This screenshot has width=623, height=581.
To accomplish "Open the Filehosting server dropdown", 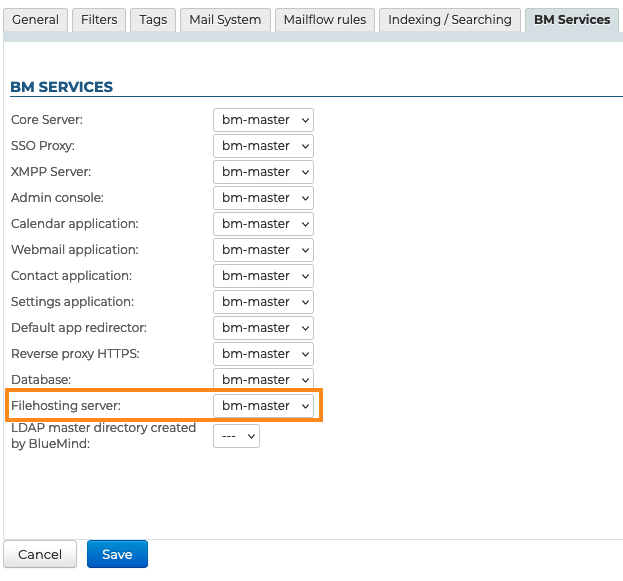I will click(263, 406).
